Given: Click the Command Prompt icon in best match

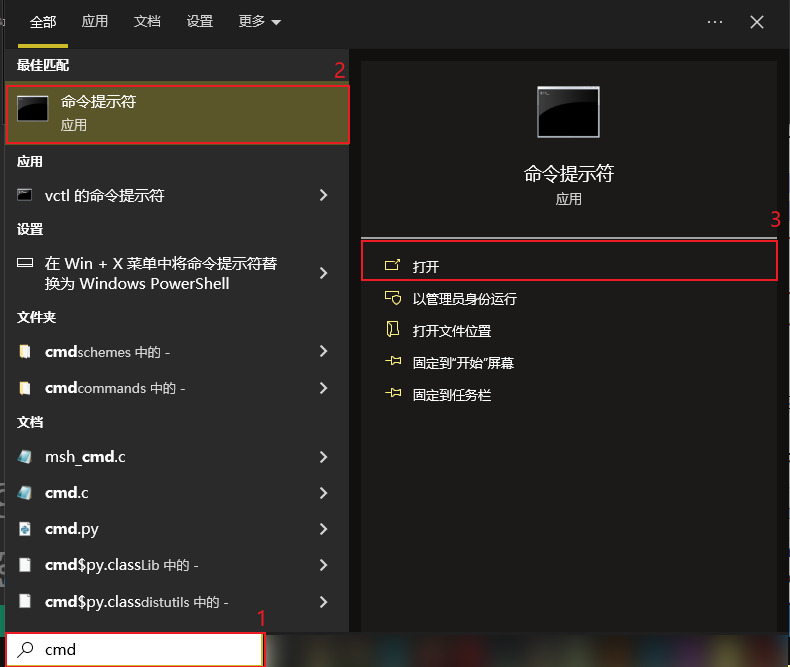Looking at the screenshot, I should [33, 111].
